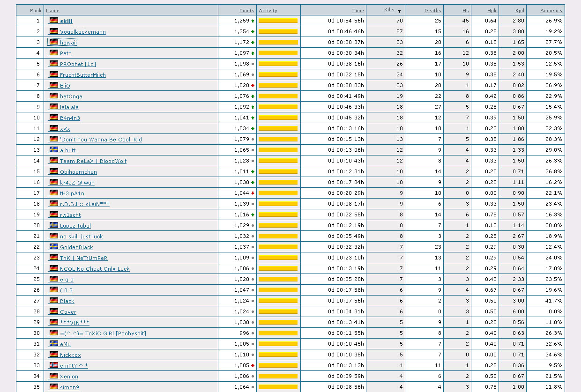
Task: Sort the table by Deaths column
Action: tap(432, 10)
